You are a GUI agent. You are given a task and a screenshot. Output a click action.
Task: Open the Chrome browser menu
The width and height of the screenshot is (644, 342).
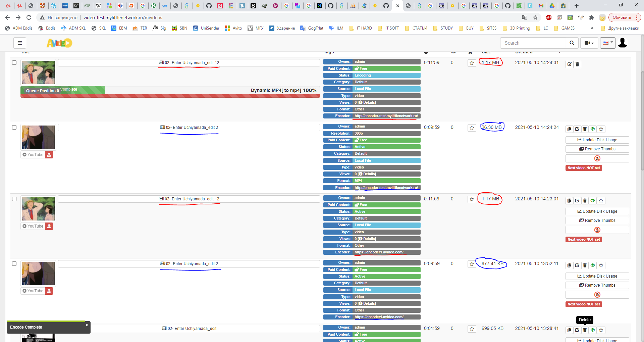(637, 17)
